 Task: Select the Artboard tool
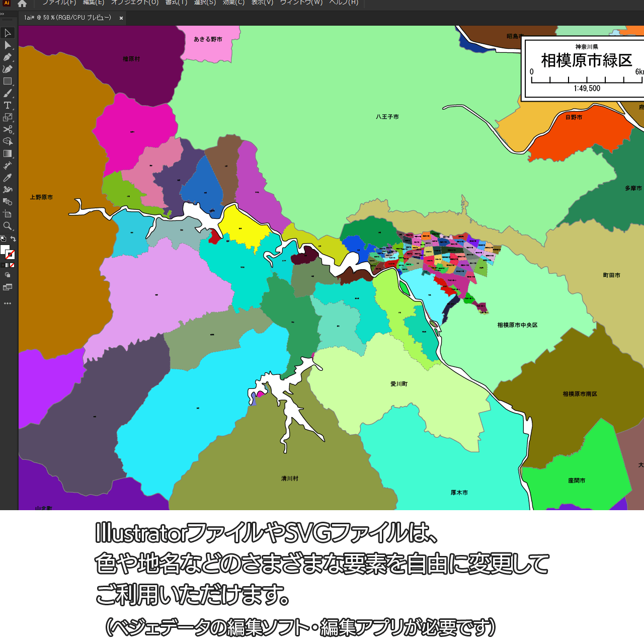pos(8,214)
